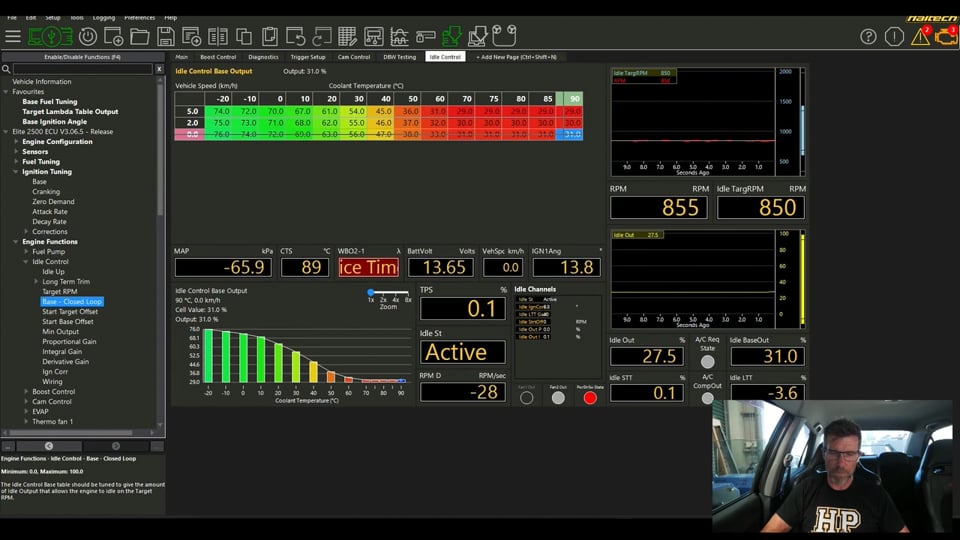Screen dimensions: 960x540
Task: Click the graph zoom slider handle
Action: [370, 293]
